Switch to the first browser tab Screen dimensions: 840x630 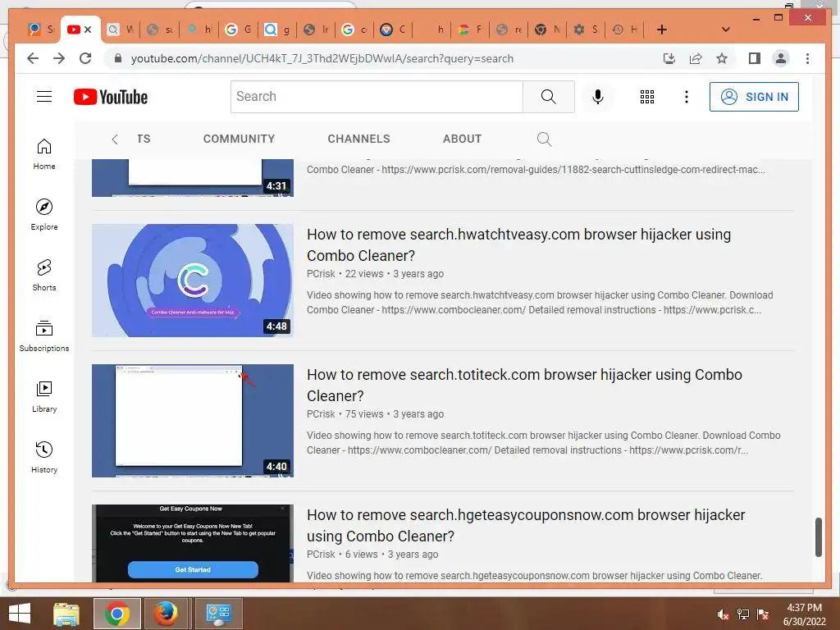[41, 30]
